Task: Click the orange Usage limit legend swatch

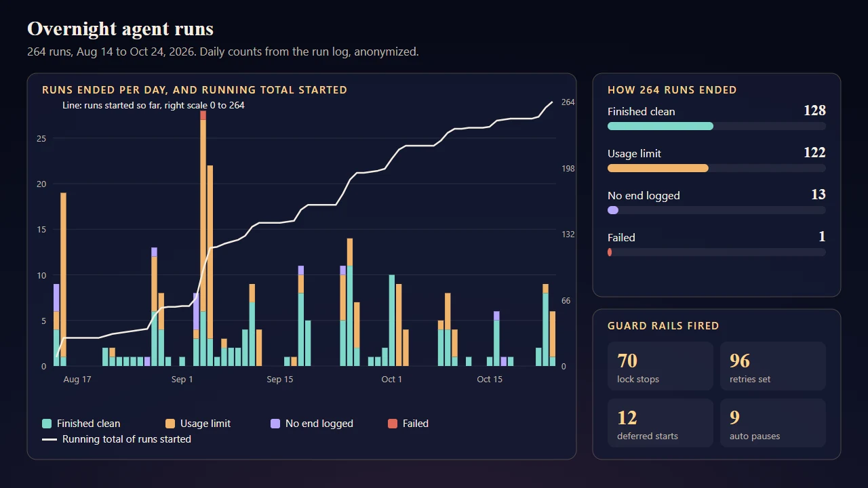Action: (170, 424)
